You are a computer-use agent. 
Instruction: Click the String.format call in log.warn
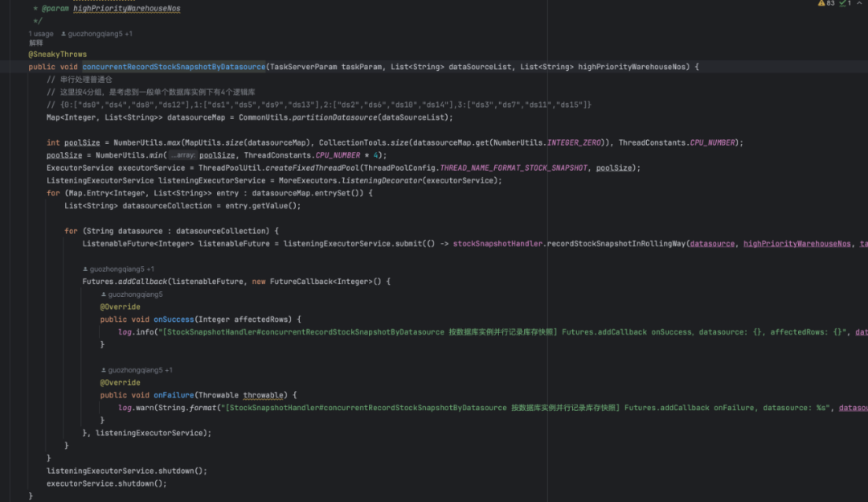coord(187,409)
